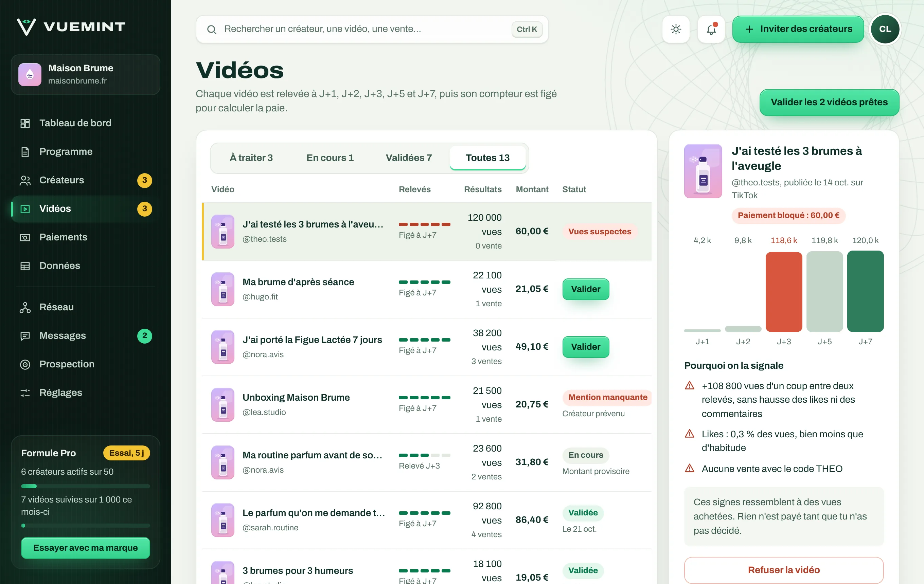The height and width of the screenshot is (584, 924).
Task: Open Tableau de bord dashboard icon
Action: pos(25,123)
